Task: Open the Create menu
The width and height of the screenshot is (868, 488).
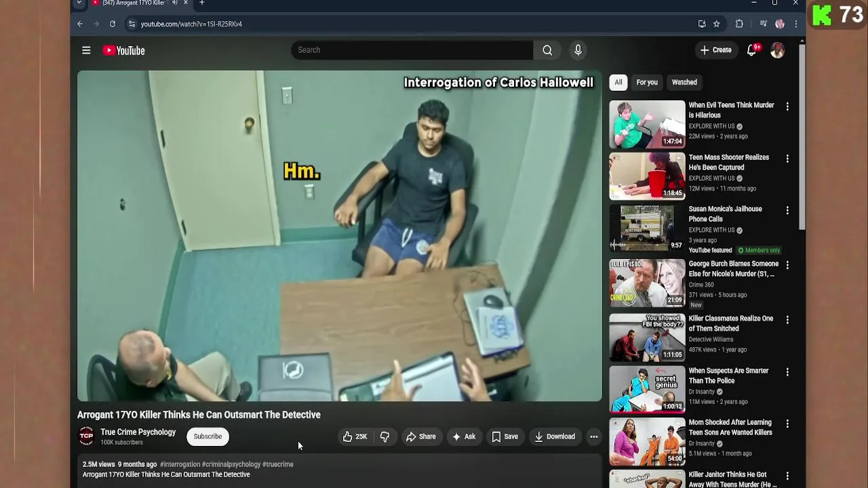Action: point(716,50)
